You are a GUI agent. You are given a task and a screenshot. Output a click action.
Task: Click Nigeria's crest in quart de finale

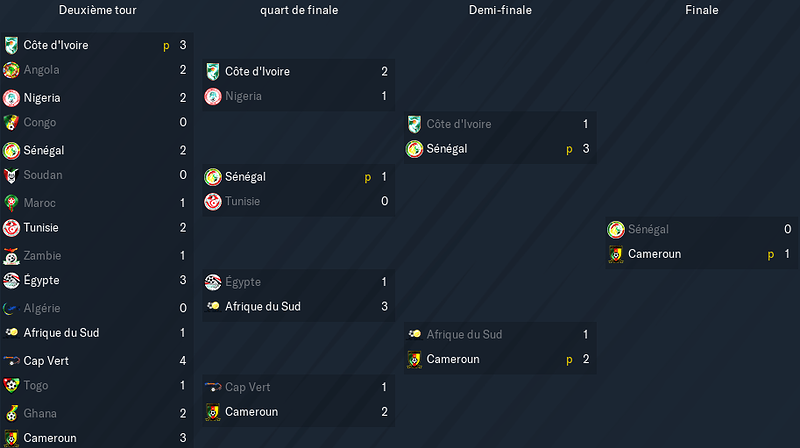213,96
